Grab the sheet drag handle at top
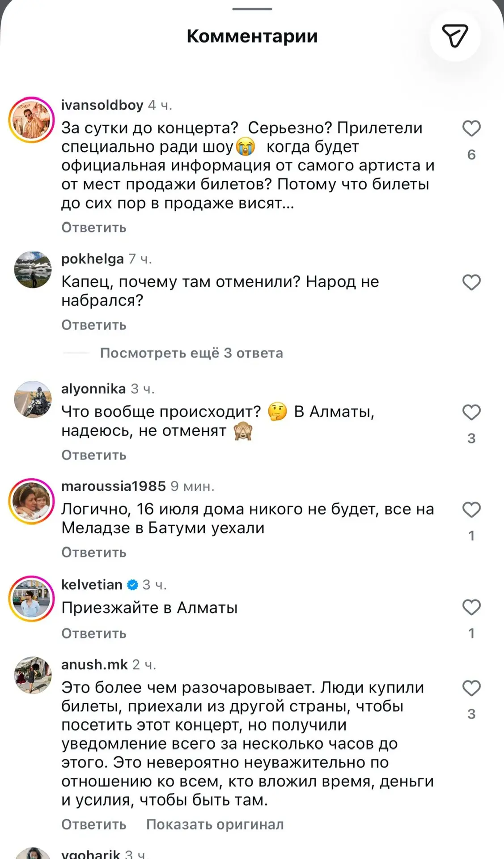This screenshot has height=859, width=504. point(252,9)
